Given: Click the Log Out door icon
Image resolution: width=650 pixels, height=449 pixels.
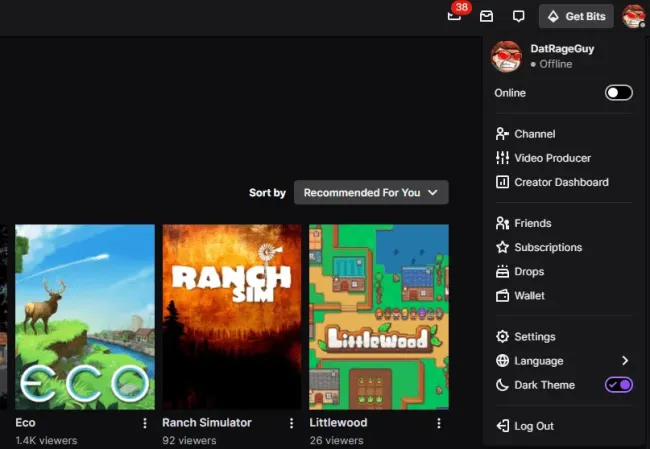Looking at the screenshot, I should (502, 426).
